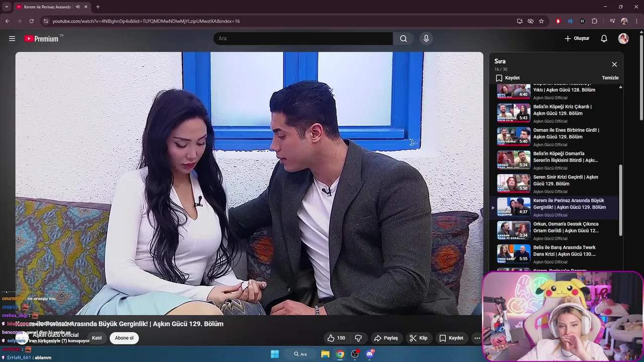Open Chrome profile avatar
The image size is (644, 362).
tap(624, 21)
